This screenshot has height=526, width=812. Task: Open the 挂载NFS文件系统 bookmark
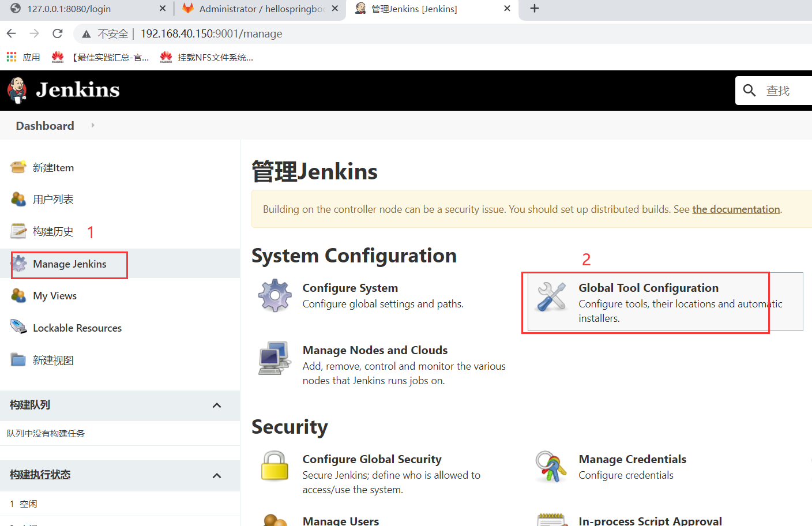206,57
